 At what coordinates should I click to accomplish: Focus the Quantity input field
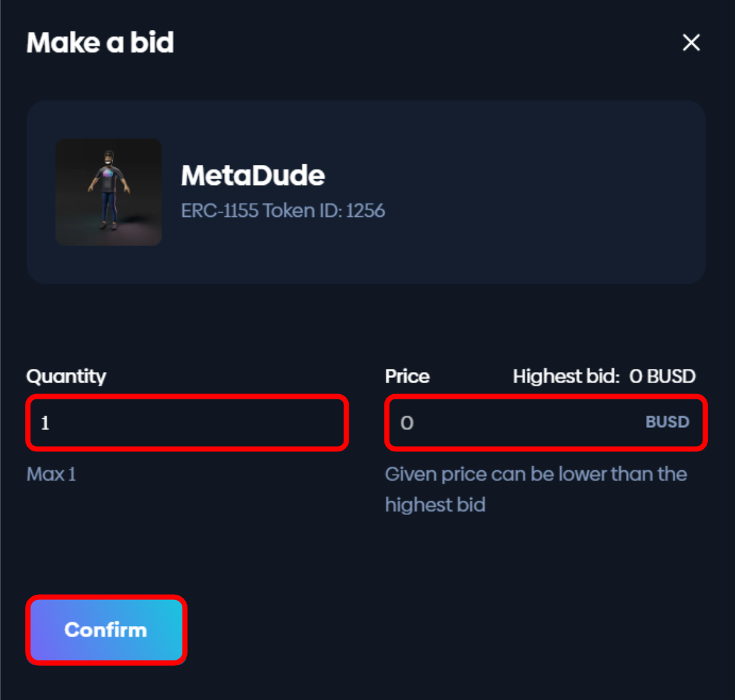[187, 423]
